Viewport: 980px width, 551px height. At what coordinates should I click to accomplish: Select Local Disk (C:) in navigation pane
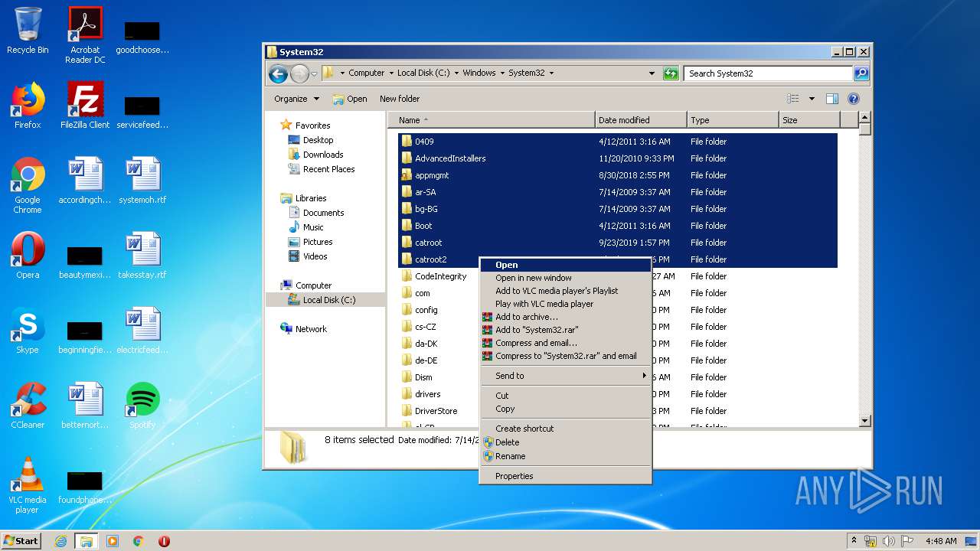pyautogui.click(x=325, y=300)
